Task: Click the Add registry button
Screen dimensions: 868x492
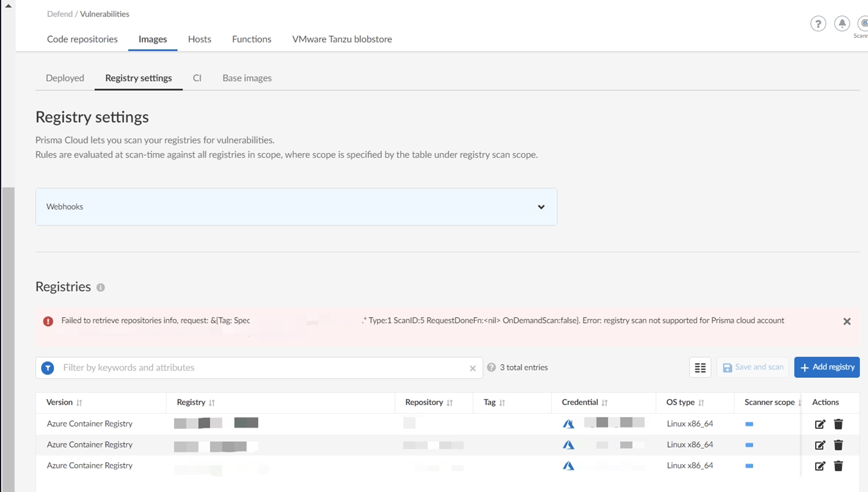Action: click(827, 367)
